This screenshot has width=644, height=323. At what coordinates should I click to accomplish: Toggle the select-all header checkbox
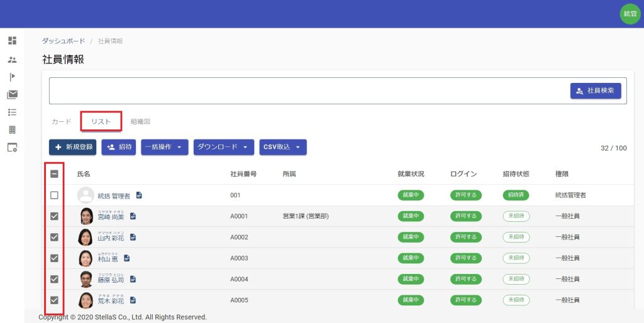tap(54, 174)
